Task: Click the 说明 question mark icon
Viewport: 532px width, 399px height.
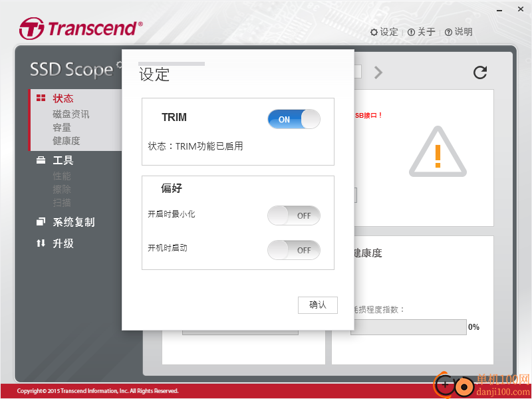Action: tap(448, 32)
